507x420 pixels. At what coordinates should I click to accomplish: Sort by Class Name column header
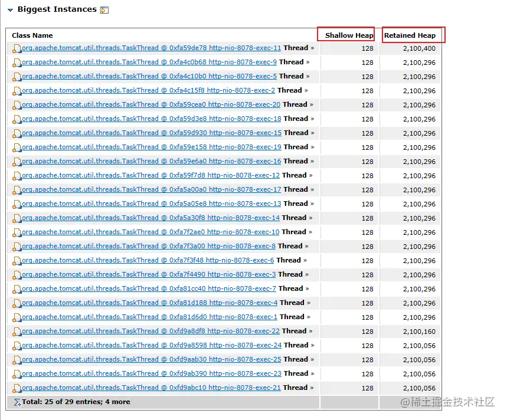[x=32, y=35]
